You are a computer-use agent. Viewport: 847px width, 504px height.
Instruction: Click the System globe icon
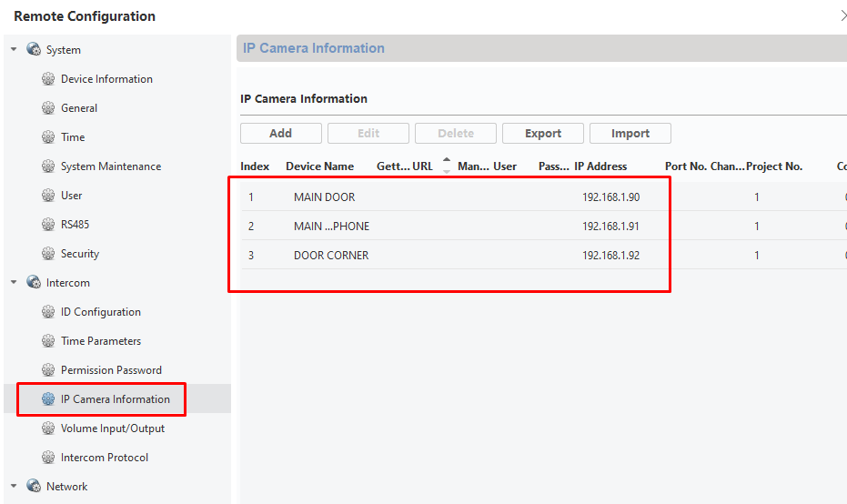tap(34, 49)
